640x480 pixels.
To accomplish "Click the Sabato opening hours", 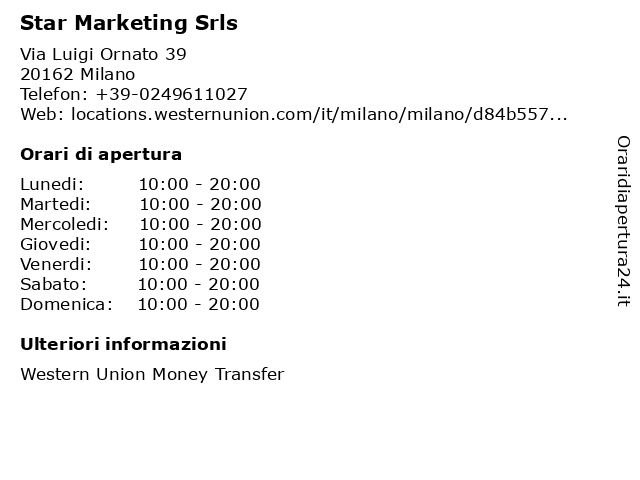I will [198, 284].
